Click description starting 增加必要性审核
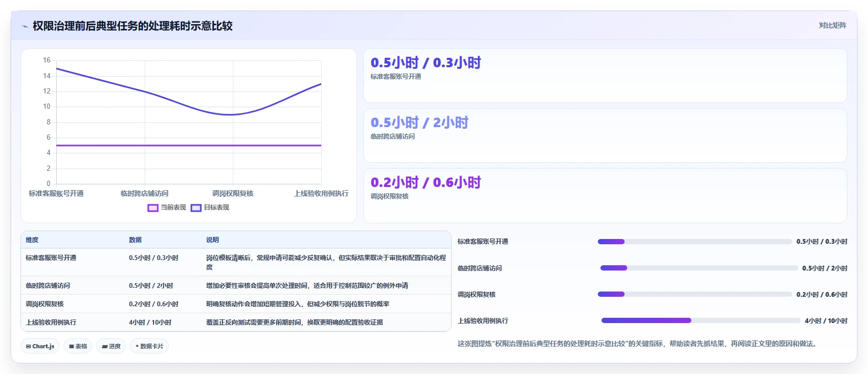 307,286
